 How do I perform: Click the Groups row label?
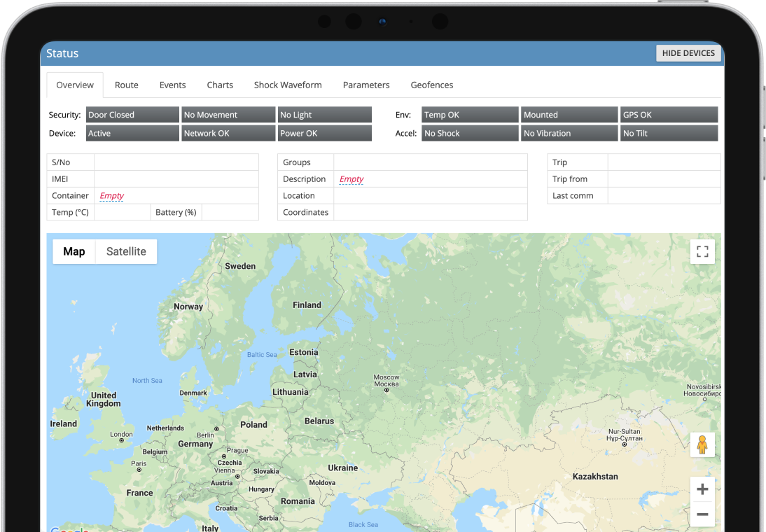click(x=297, y=162)
